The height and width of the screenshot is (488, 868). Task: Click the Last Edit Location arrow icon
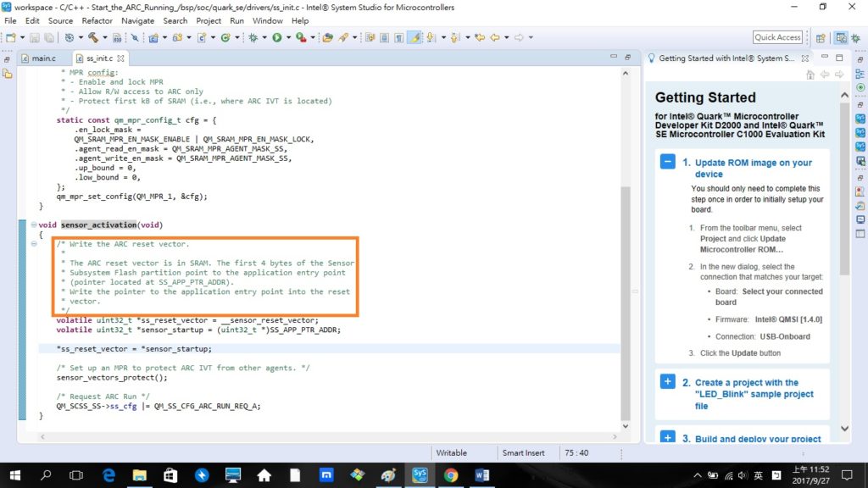coord(480,37)
